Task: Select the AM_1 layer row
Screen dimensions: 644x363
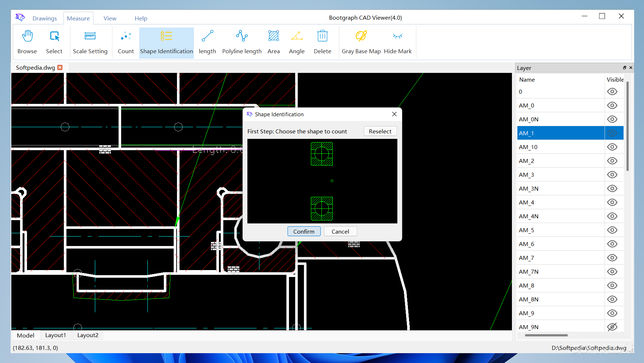Action: 570,133
